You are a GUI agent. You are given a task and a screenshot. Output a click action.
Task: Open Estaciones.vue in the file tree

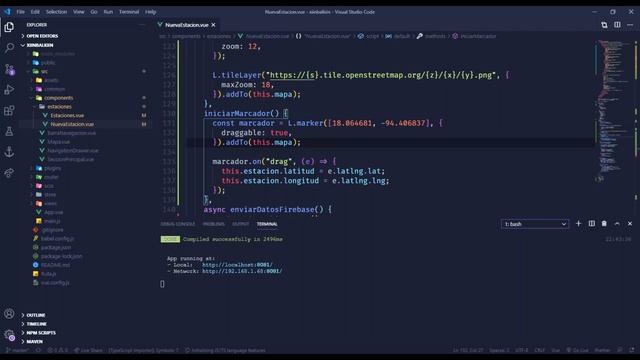click(x=67, y=116)
